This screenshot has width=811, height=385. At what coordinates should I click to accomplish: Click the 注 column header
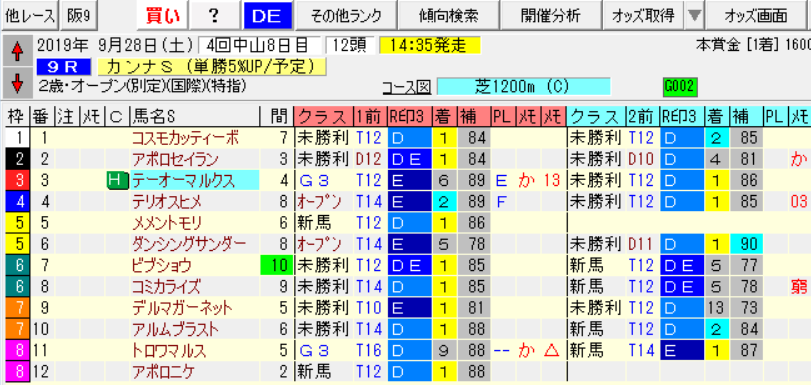pos(66,117)
